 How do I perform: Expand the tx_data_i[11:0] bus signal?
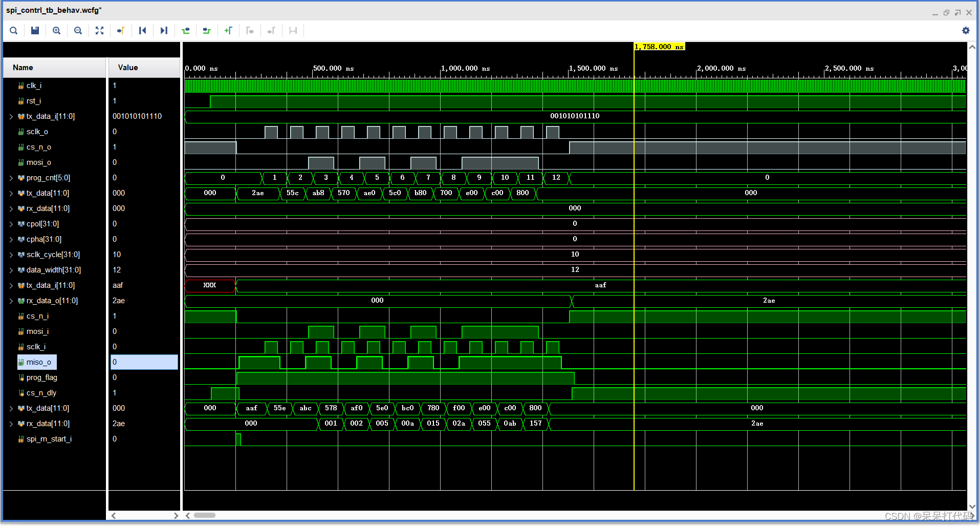click(x=11, y=116)
